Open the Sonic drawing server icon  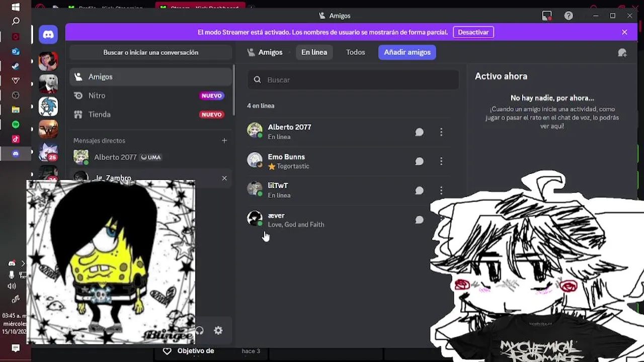point(48,107)
